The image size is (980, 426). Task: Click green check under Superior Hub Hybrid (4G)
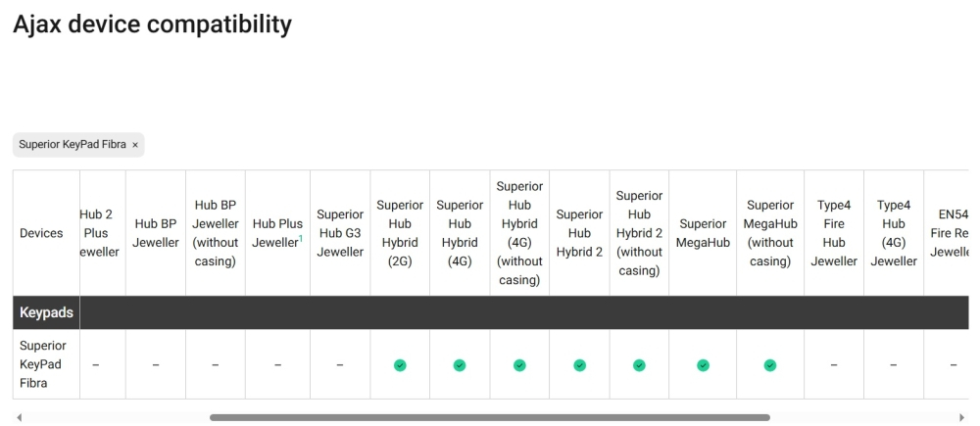pos(460,365)
